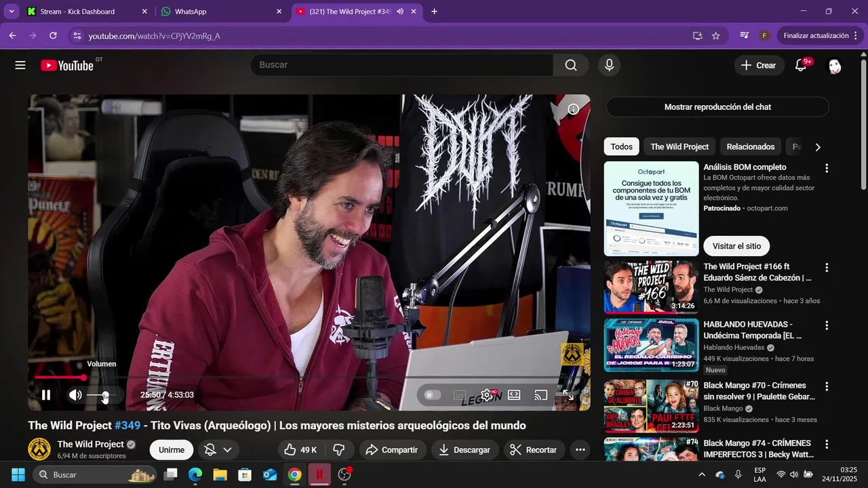Click the Compartir share button
The height and width of the screenshot is (488, 868).
[x=392, y=450]
